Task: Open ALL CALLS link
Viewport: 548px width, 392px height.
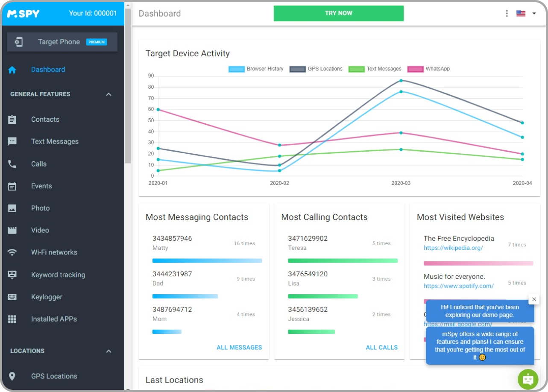Action: point(382,348)
